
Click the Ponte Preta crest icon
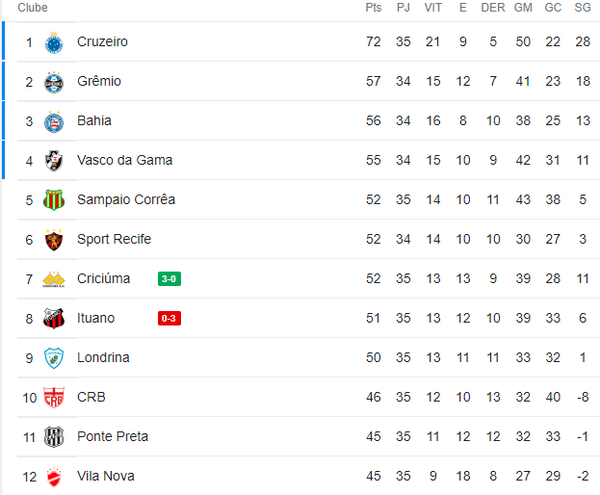[x=54, y=437]
